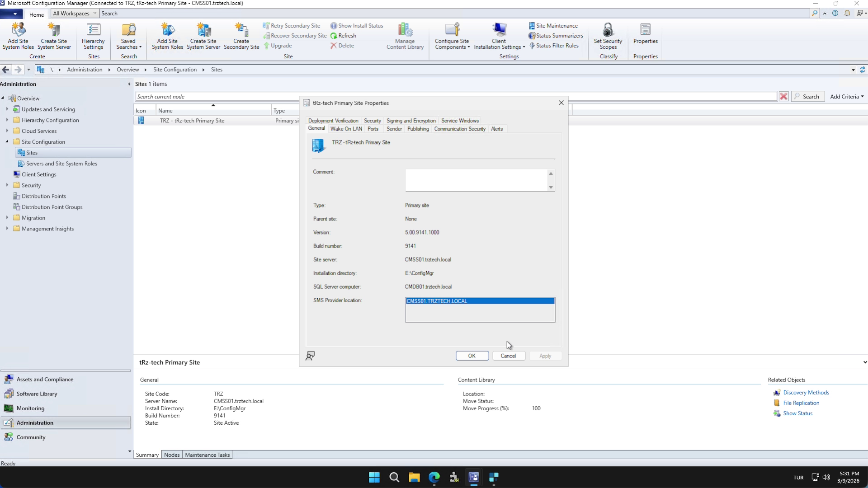Click the Properties ribbon button
The height and width of the screenshot is (488, 868).
(645, 34)
